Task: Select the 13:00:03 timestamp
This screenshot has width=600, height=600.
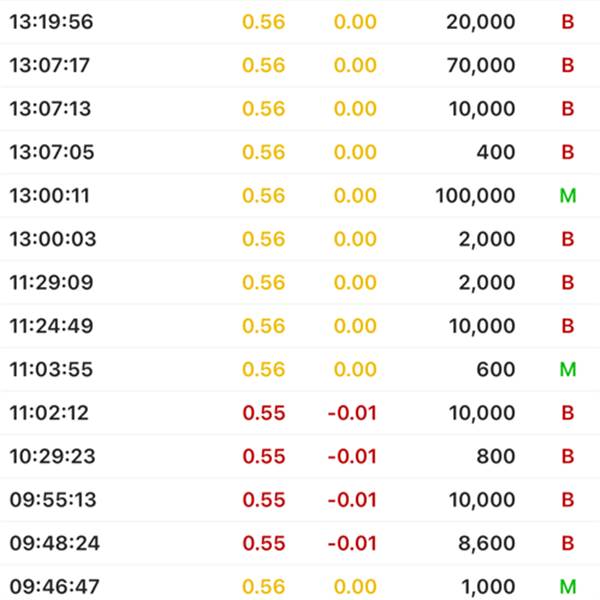Action: pyautogui.click(x=53, y=239)
